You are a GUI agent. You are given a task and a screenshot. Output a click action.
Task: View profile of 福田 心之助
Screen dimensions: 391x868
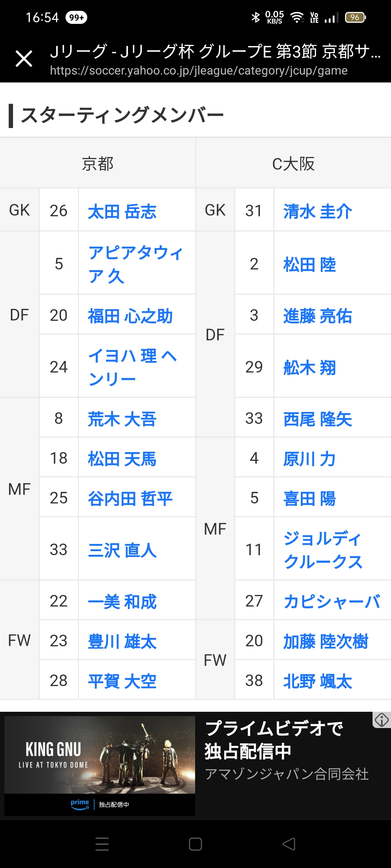click(x=130, y=316)
